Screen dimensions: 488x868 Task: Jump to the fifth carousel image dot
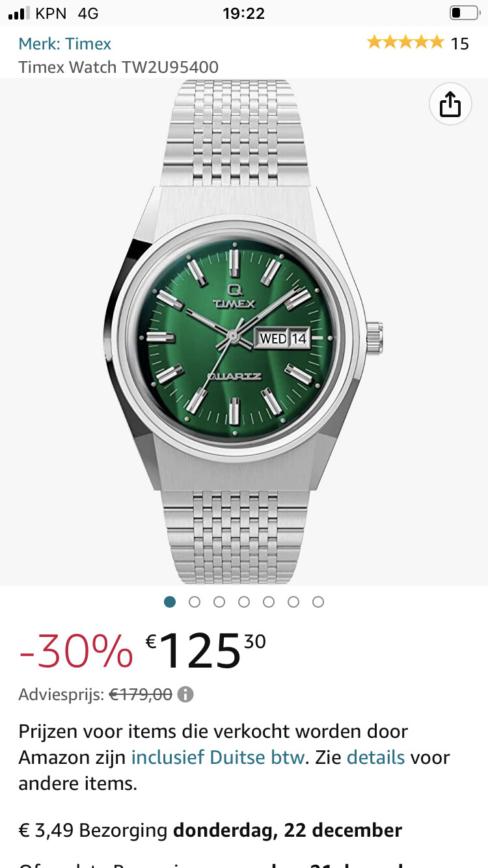269,602
